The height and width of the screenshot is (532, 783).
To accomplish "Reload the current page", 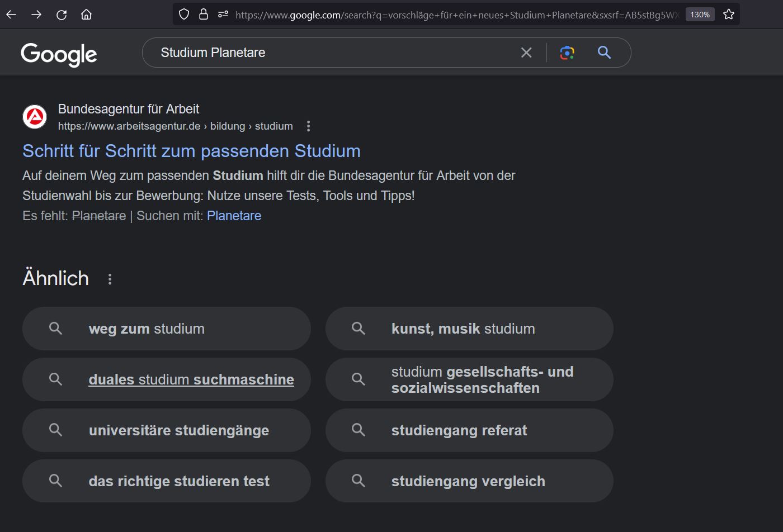I will point(62,15).
